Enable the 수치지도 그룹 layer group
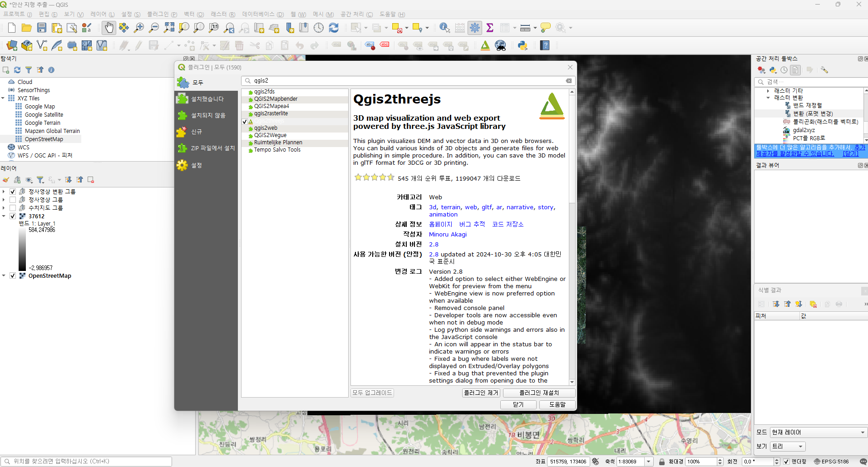 pos(13,208)
